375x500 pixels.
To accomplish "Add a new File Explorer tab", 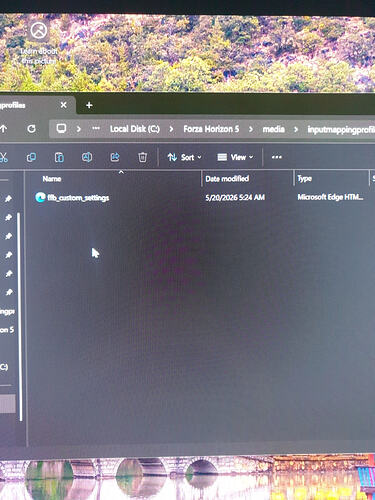I will tap(89, 105).
